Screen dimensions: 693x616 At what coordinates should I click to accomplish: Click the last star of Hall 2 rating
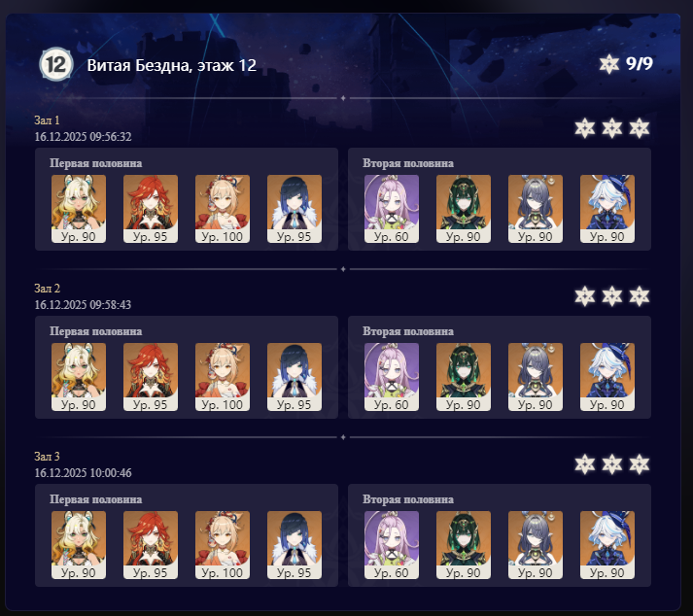(640, 296)
